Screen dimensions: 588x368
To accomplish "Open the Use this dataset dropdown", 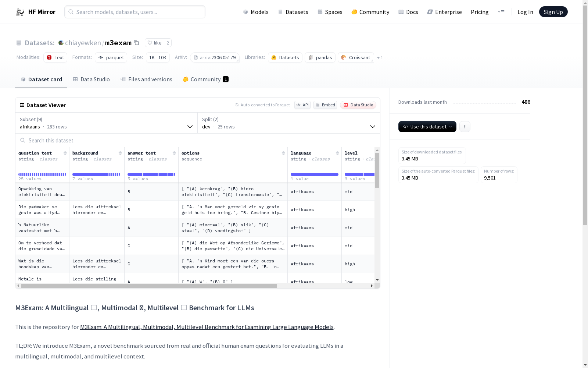I will [427, 127].
